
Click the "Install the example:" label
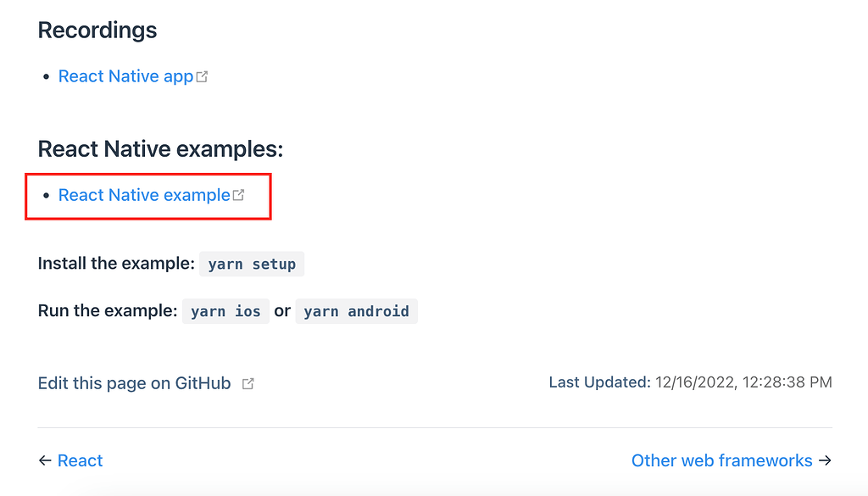pyautogui.click(x=116, y=263)
